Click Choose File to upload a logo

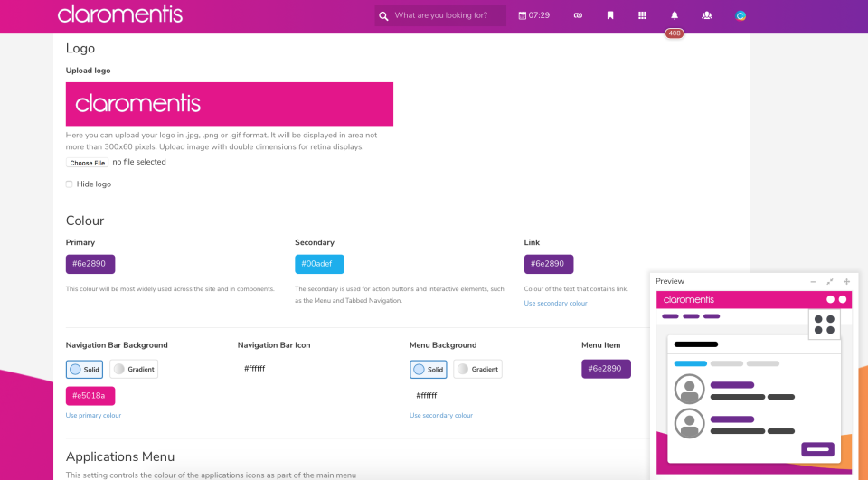pyautogui.click(x=88, y=163)
